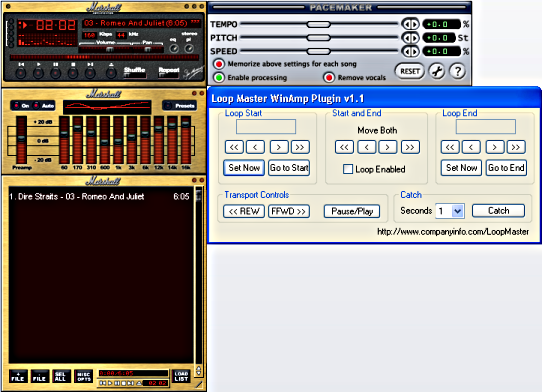Click the pause knob in Winamp main window
Viewport: 542px width, 392px height.
pos(55,73)
